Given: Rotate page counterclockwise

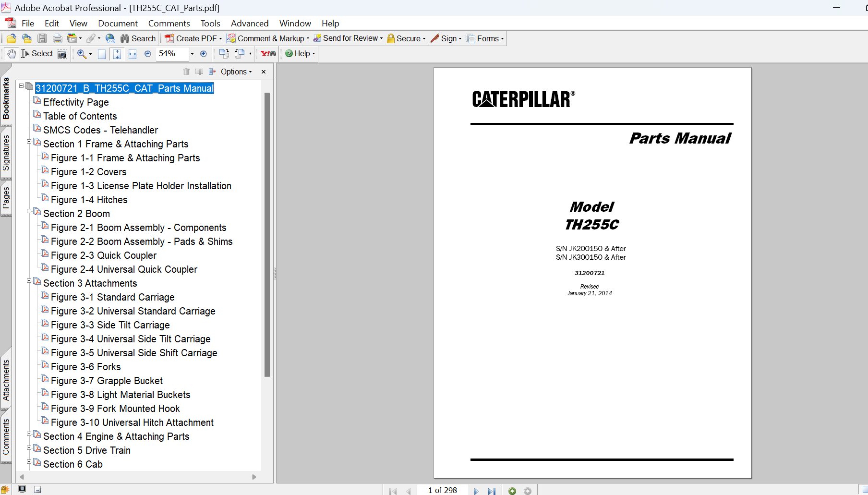Looking at the screenshot, I should 240,54.
